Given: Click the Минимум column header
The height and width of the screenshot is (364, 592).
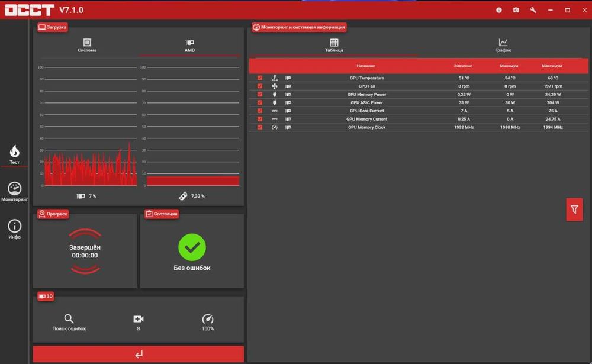Looking at the screenshot, I should [509, 66].
